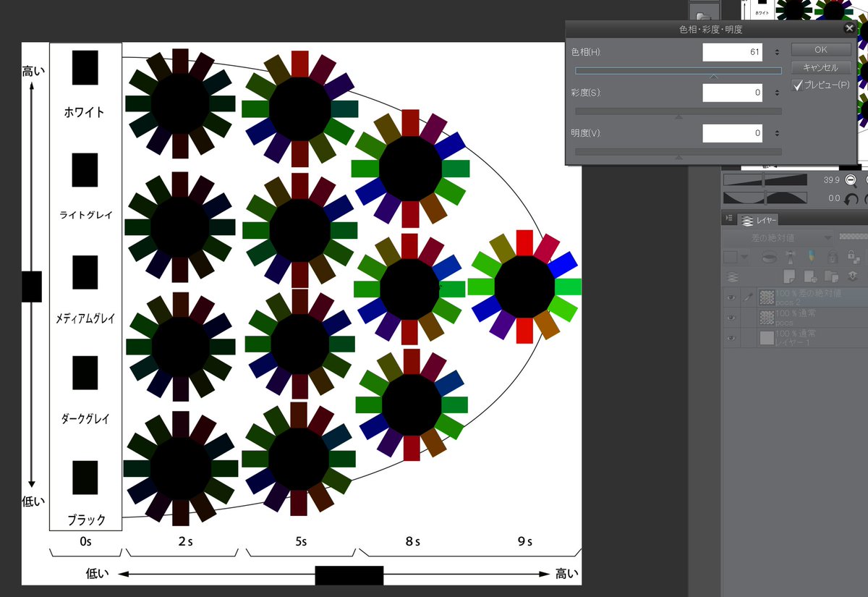
Task: Create a new vector layer icon
Action: click(810, 277)
